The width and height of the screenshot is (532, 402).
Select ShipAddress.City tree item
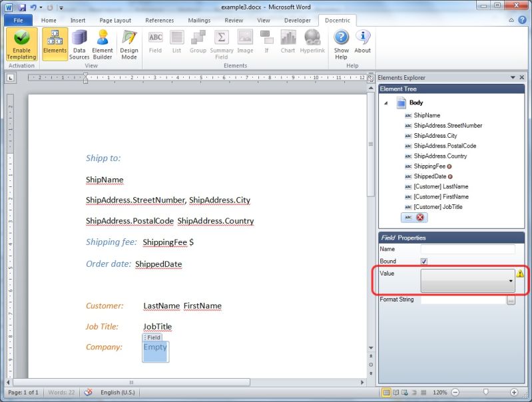[435, 136]
